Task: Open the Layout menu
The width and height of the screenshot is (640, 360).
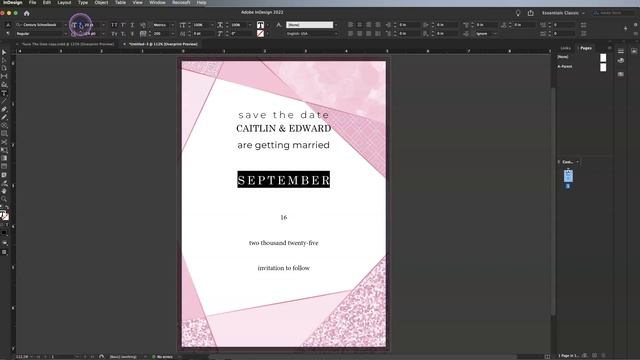Action: coord(64,2)
